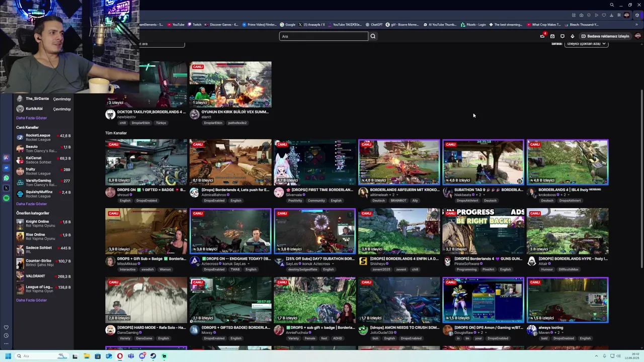Open the Opera sidebar Aria icon
Viewport: 644px width, 362px height.
click(6, 158)
